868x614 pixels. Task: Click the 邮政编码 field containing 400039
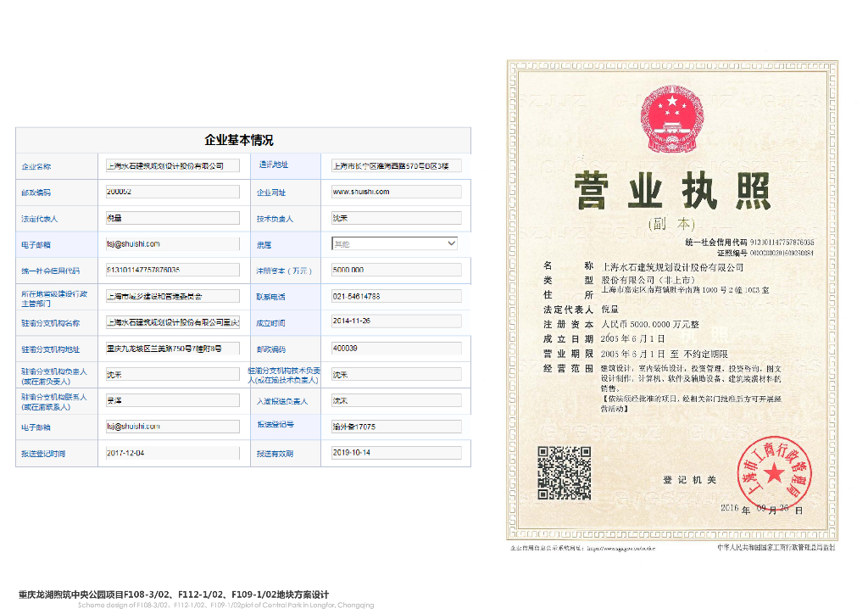click(397, 349)
